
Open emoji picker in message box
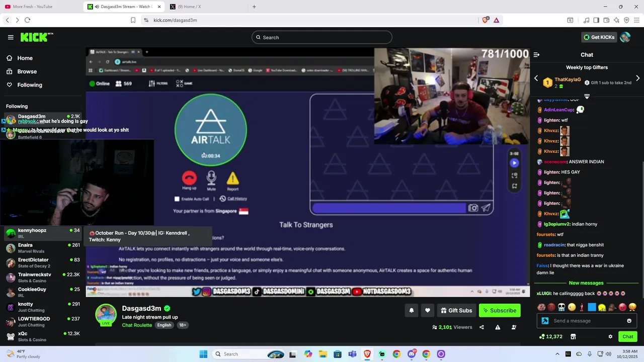coord(629,321)
